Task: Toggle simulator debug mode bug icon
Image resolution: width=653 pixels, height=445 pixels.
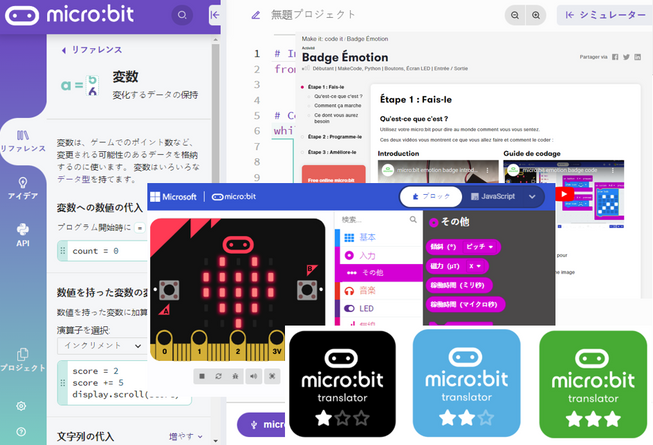Action: 236,376
